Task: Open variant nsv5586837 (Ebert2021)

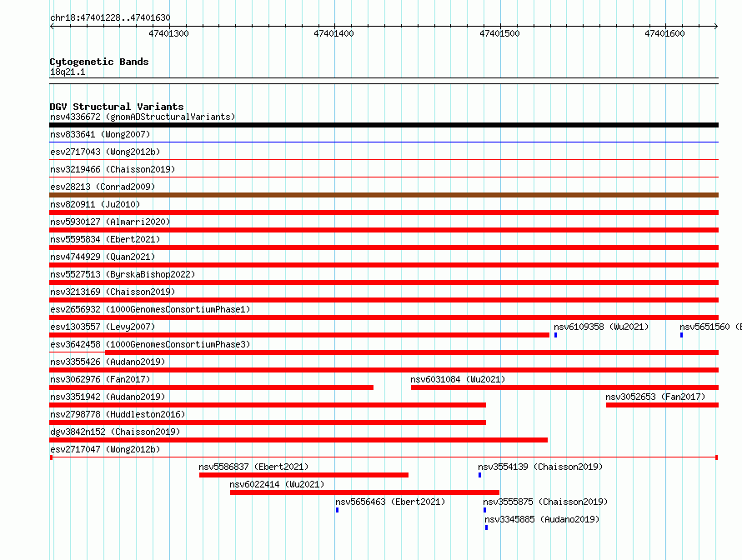Action: click(x=253, y=467)
